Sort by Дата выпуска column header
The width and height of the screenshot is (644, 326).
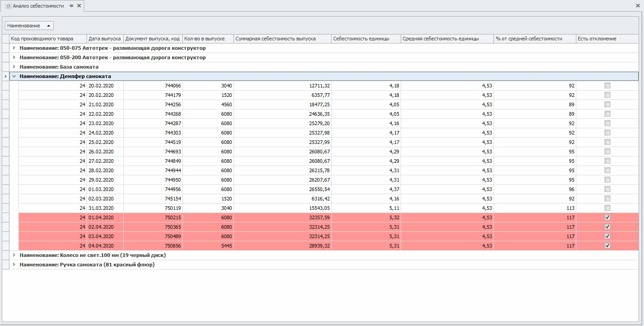click(104, 39)
